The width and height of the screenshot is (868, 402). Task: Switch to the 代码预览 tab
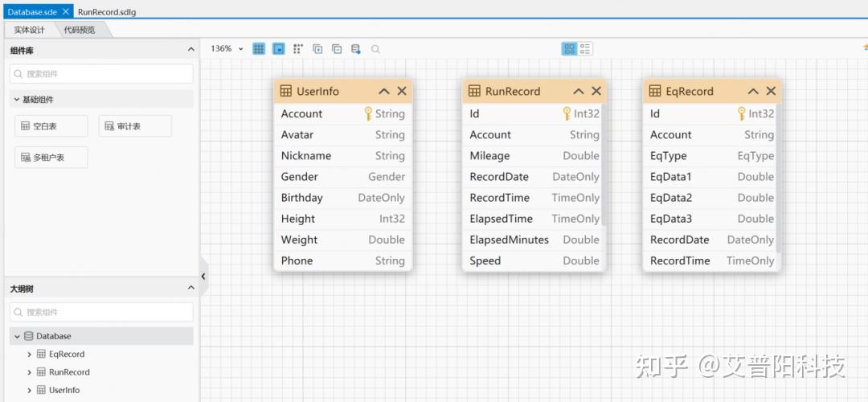(80, 30)
